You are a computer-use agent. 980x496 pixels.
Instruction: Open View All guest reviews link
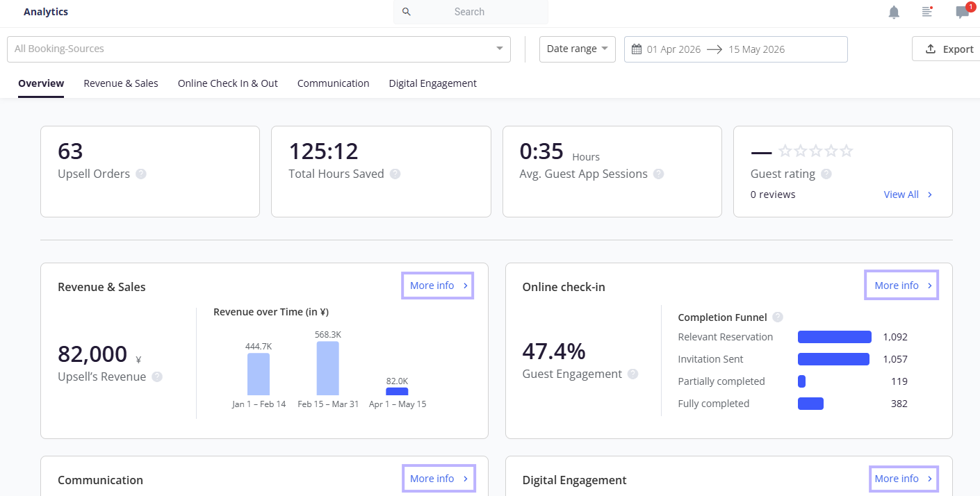coord(908,195)
